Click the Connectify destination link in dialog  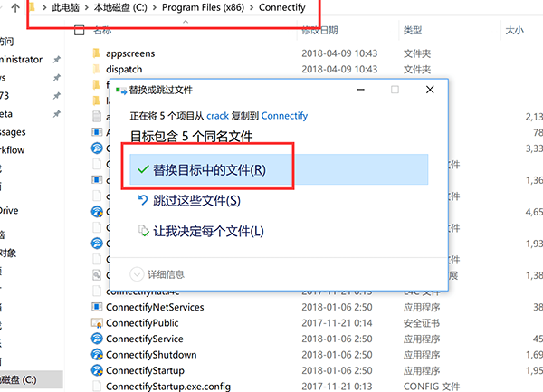[x=284, y=116]
